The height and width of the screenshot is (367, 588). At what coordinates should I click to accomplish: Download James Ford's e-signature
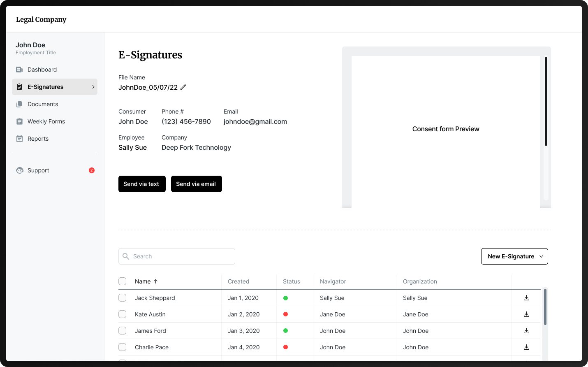pyautogui.click(x=526, y=331)
